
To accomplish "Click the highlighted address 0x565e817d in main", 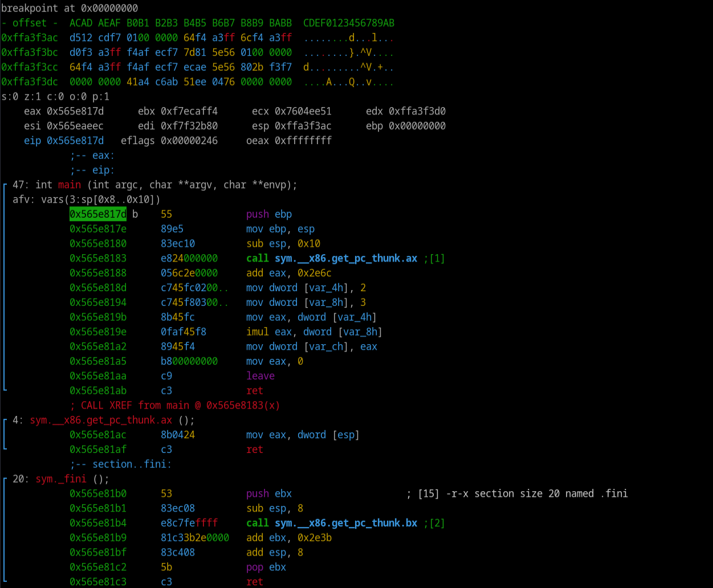I will (x=97, y=214).
